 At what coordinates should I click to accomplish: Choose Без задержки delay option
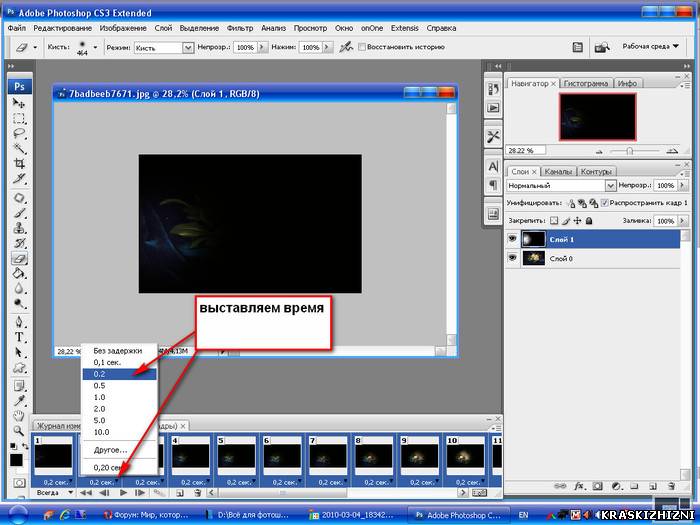(x=119, y=351)
